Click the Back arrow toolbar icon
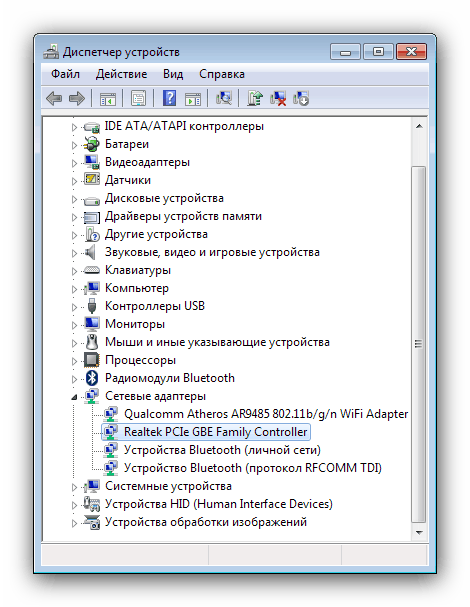Viewport: 470px width, 607px height. [x=54, y=99]
